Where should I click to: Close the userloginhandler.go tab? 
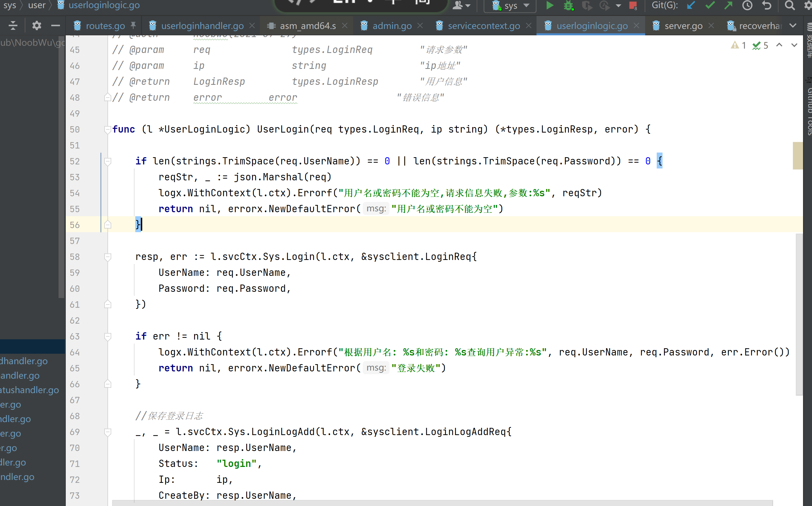point(252,25)
